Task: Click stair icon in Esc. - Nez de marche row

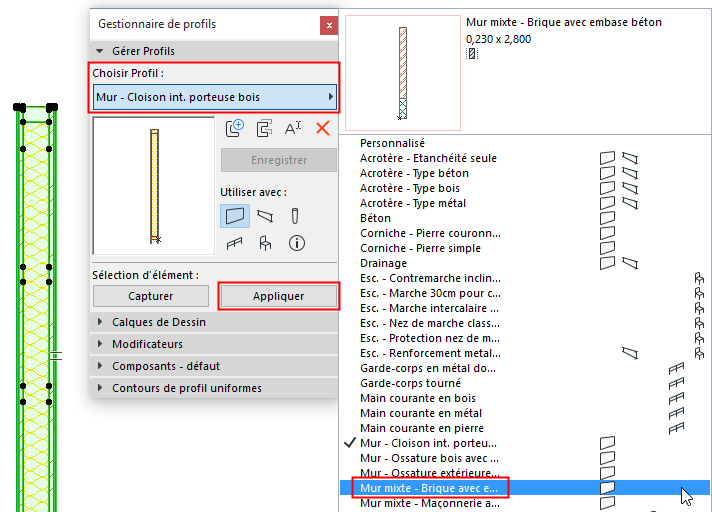Action: pos(699,323)
